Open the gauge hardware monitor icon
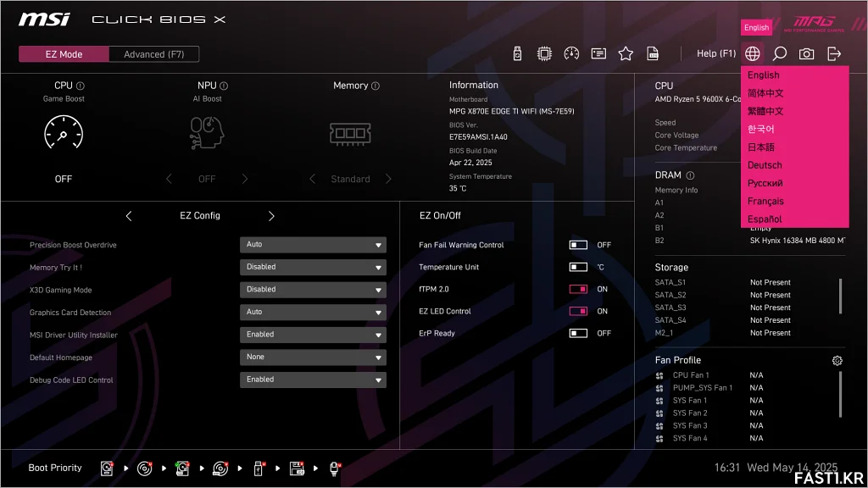The height and width of the screenshot is (488, 868). [571, 53]
